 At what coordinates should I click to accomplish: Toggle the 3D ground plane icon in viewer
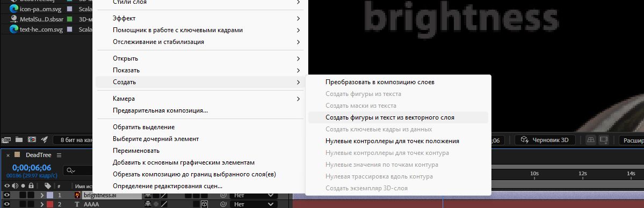(591, 140)
